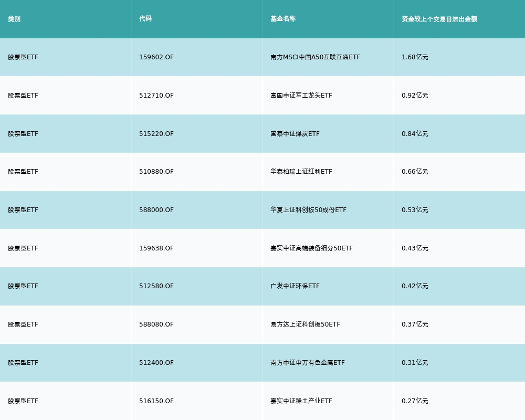The width and height of the screenshot is (525, 420).
Task: Select code 588080.OF
Action: [x=156, y=324]
